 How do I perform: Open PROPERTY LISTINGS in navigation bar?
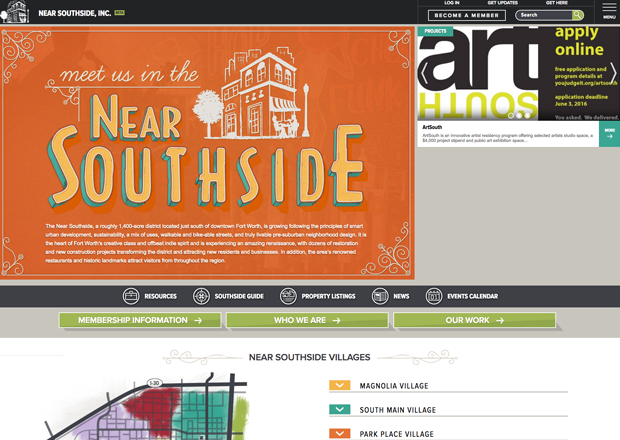[x=328, y=296]
